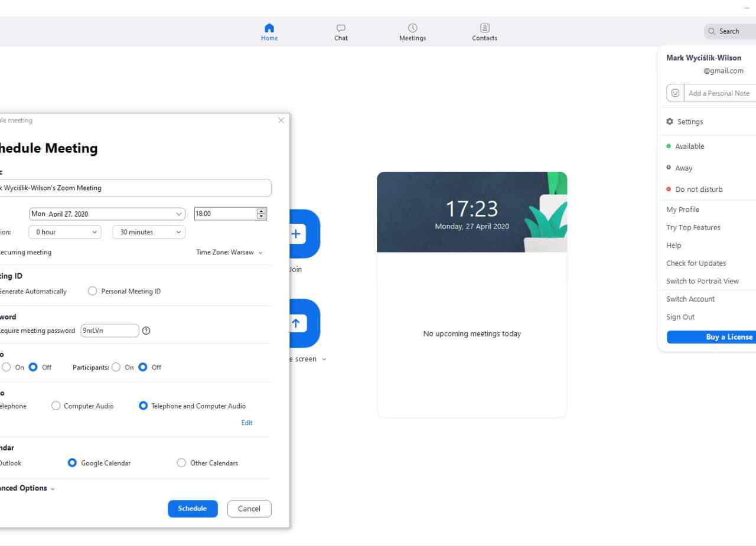Select the Personal Meeting ID radio button
Viewport: 756px width, 546px height.
pyautogui.click(x=92, y=291)
